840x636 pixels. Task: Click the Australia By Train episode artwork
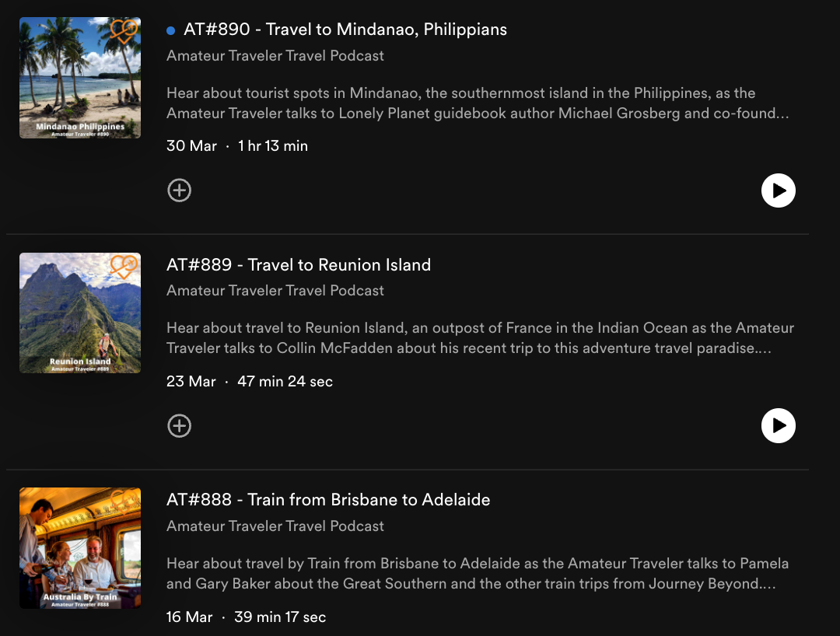(x=79, y=548)
